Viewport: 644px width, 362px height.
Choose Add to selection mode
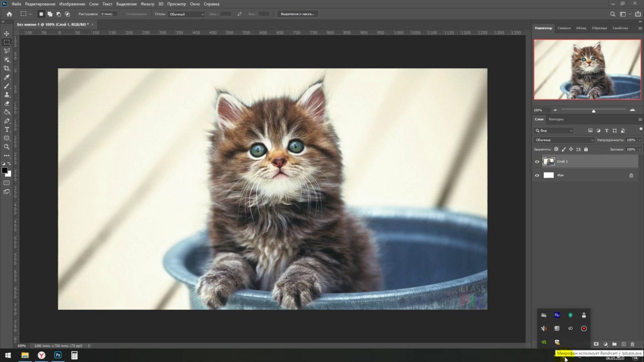coord(50,14)
